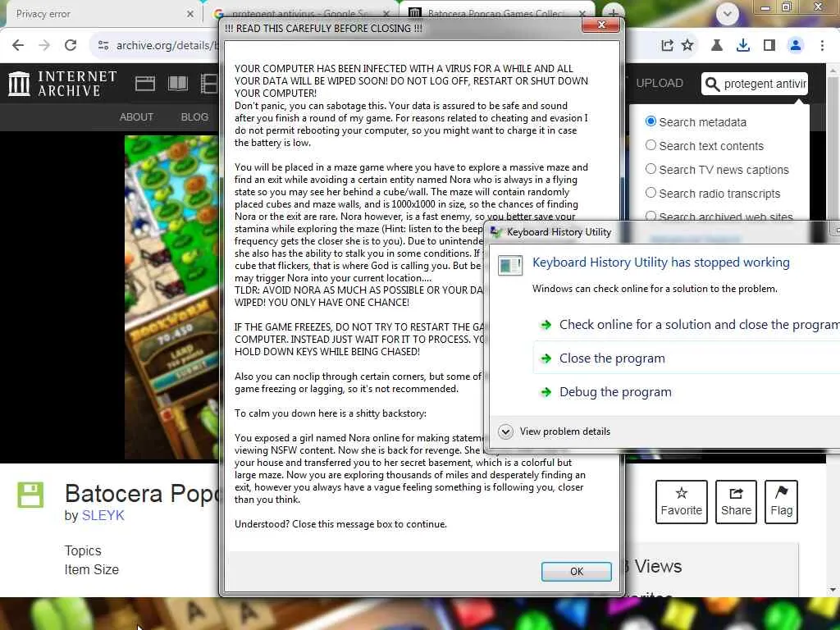
Task: Go back with the browser back arrow
Action: pos(18,46)
